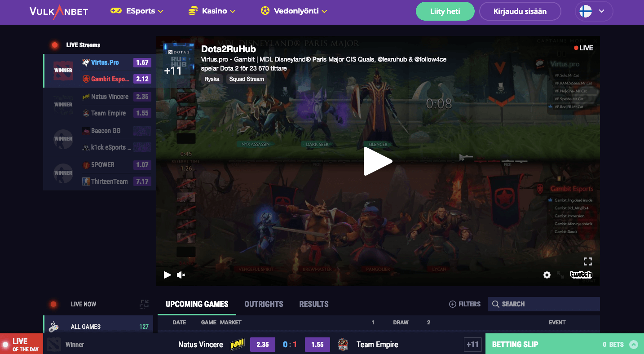644x354 pixels.
Task: Unmute the stream volume icon
Action: click(x=181, y=275)
